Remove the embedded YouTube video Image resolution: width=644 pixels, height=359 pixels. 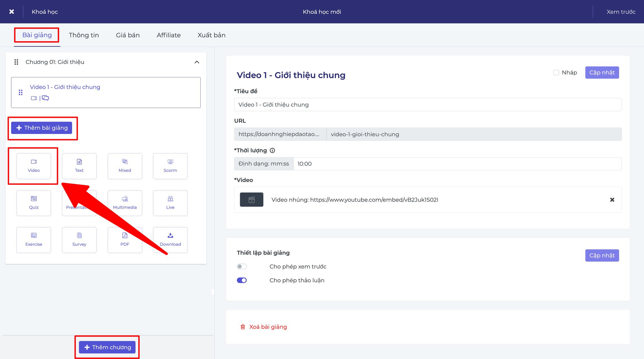tap(612, 200)
